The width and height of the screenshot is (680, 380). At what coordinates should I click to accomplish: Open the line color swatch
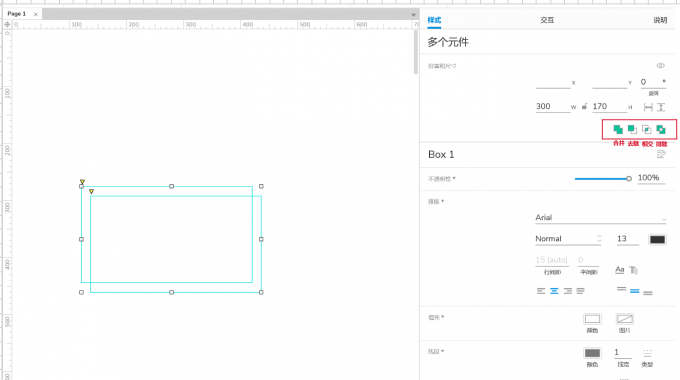point(592,353)
